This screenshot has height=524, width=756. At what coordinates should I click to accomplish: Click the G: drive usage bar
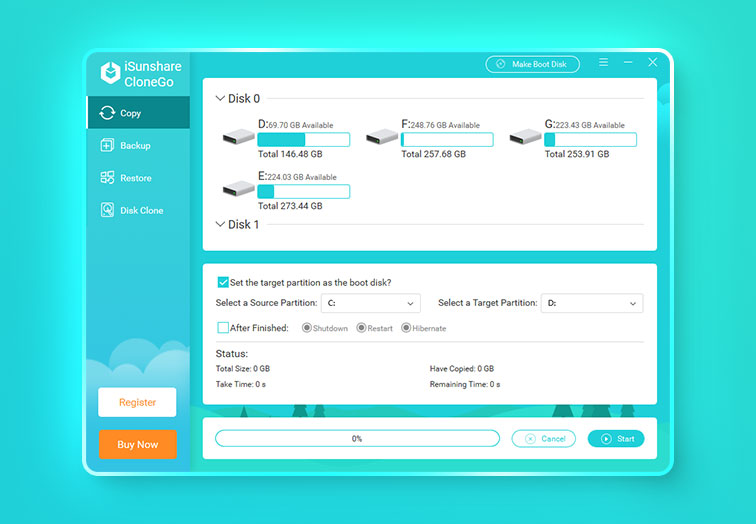(x=591, y=140)
